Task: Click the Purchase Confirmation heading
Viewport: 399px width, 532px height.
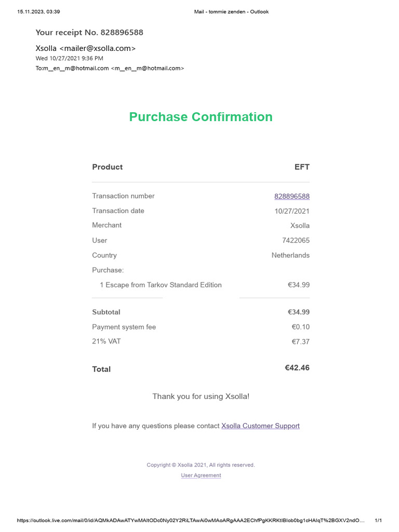Action: pos(201,117)
